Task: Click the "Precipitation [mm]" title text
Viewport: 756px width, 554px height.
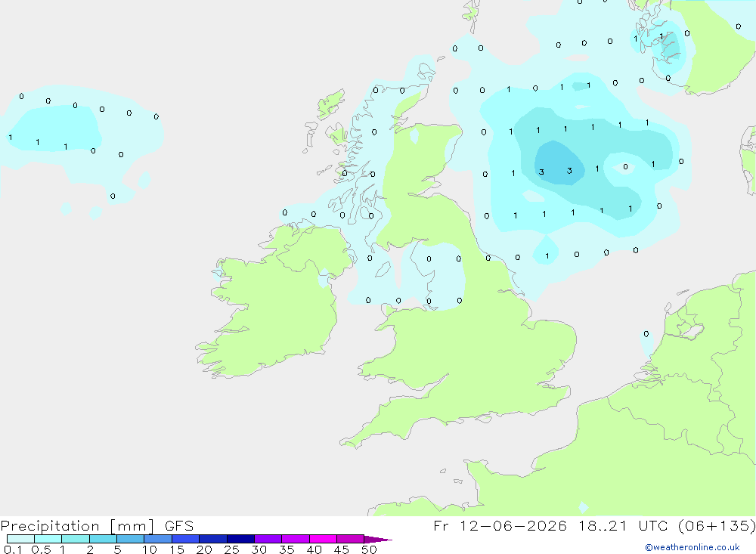Action: tap(77, 526)
